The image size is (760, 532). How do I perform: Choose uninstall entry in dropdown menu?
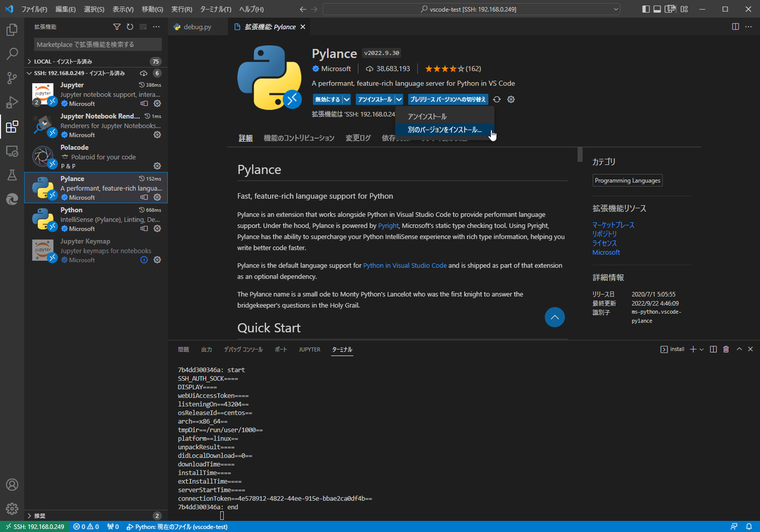(x=445, y=117)
